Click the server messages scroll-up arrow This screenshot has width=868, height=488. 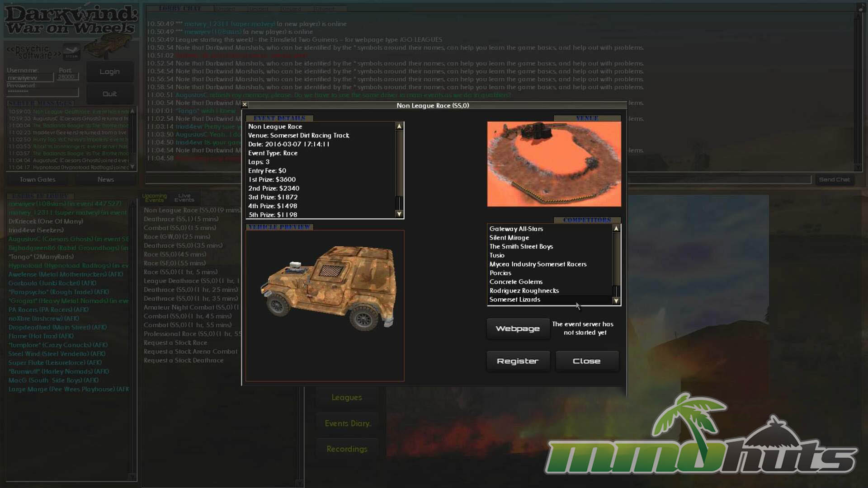(x=132, y=111)
